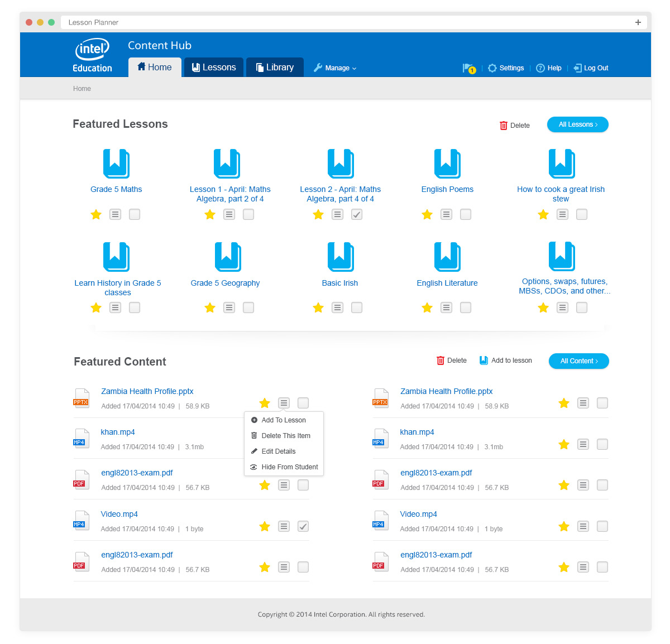Click the Add to lesson bookmark icon
The image size is (670, 644).
pyautogui.click(x=482, y=360)
